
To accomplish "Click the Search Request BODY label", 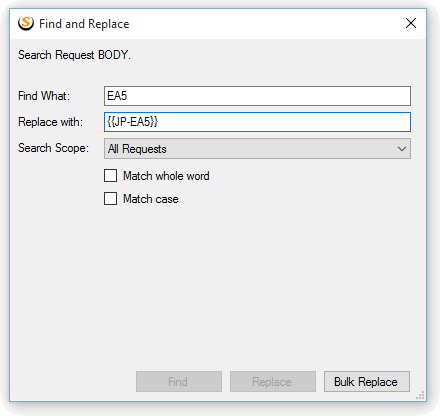I will click(x=74, y=55).
